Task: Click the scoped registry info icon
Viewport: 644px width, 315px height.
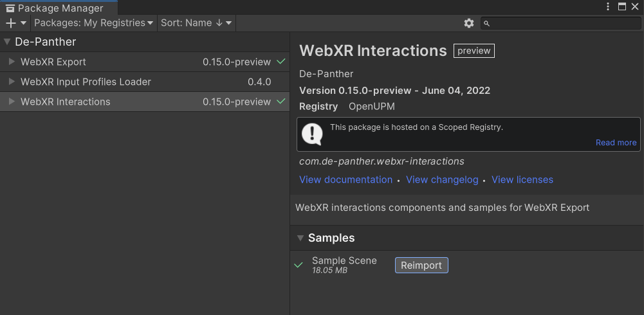Action: (312, 134)
